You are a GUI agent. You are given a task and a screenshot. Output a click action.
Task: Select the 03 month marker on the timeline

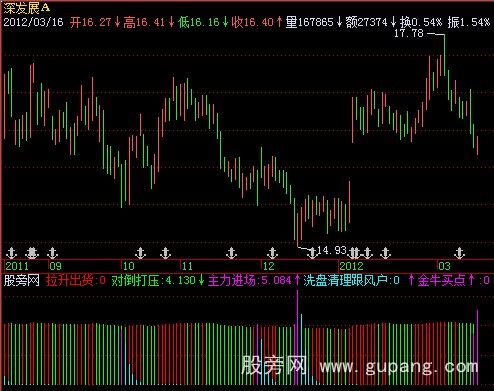tap(444, 266)
